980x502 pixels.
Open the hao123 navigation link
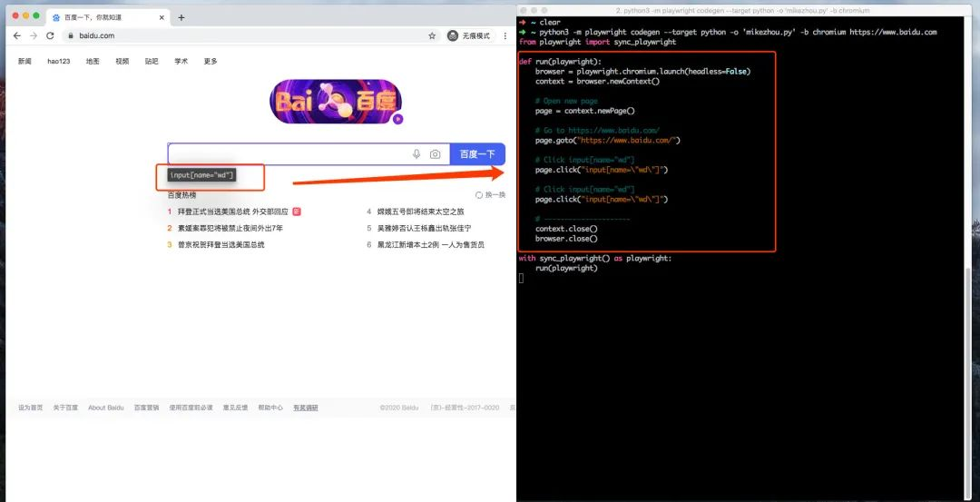(59, 61)
